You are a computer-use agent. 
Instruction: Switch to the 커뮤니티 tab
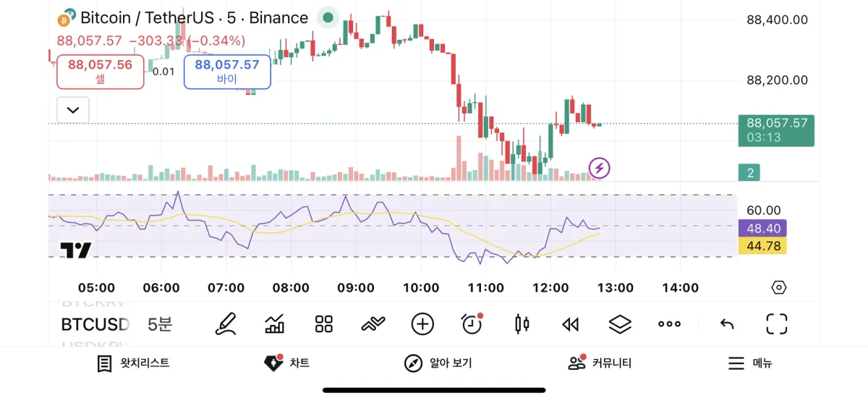point(600,363)
